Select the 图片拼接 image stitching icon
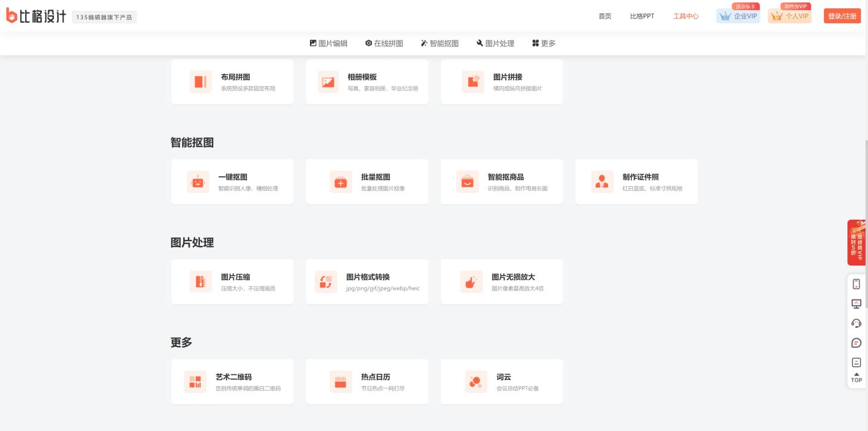868x431 pixels. tap(473, 82)
